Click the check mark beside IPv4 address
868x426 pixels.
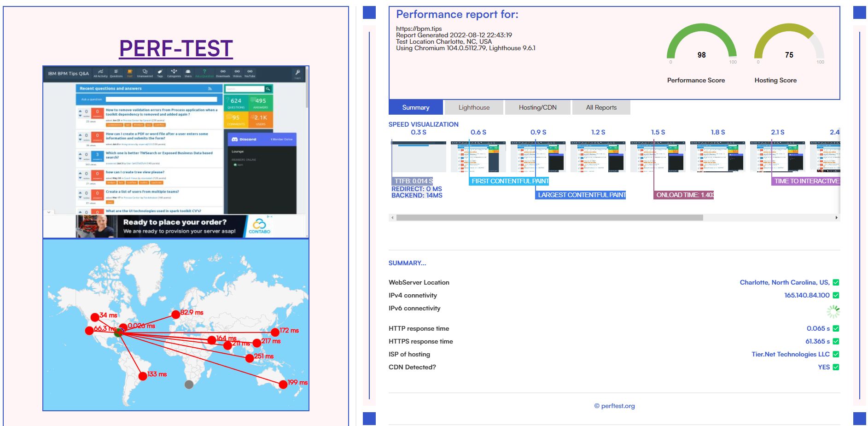point(836,295)
